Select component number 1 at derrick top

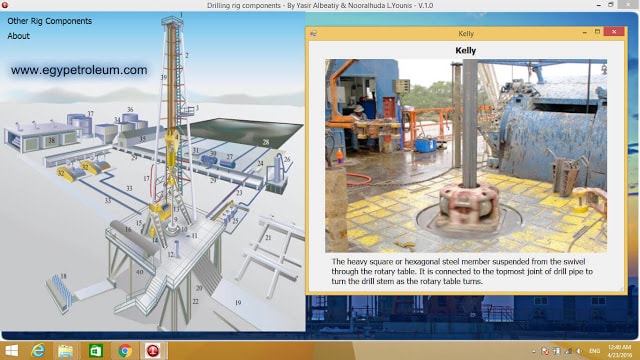pyautogui.click(x=181, y=15)
